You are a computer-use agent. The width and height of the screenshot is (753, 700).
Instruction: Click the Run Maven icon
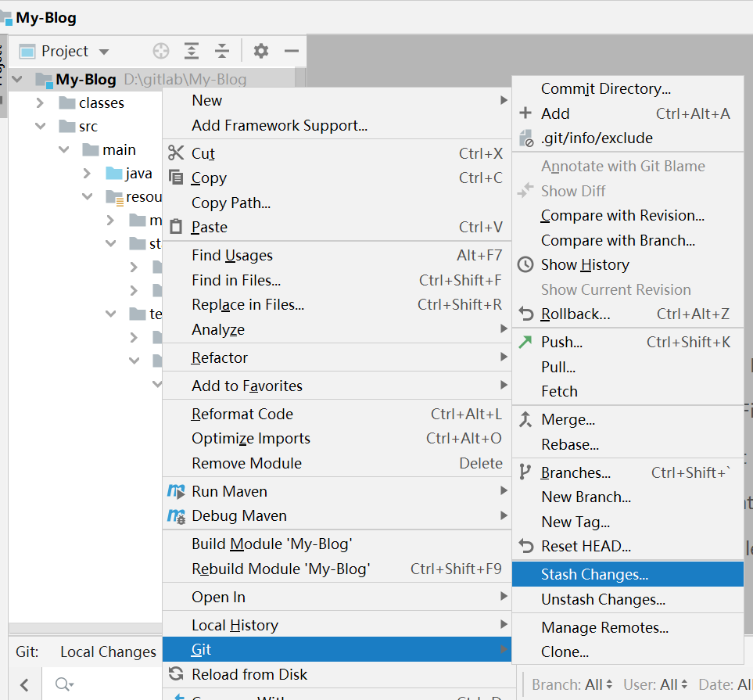click(176, 491)
